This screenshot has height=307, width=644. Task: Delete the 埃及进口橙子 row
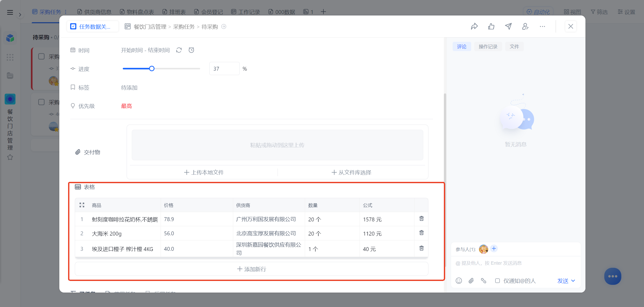421,248
